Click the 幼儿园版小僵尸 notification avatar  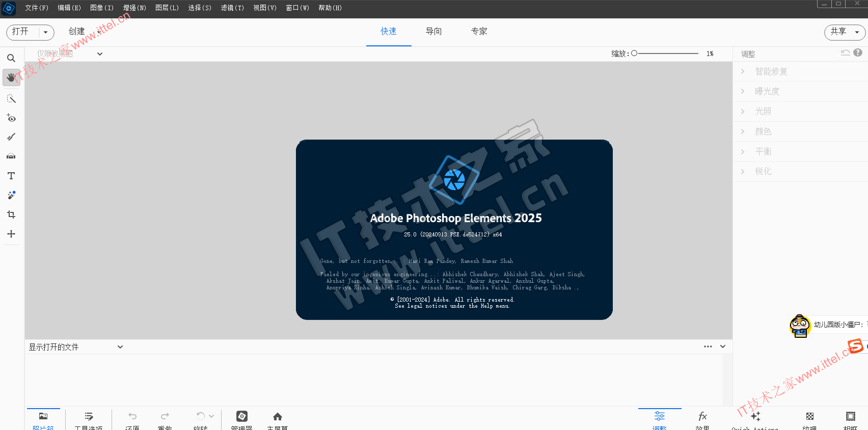[x=800, y=326]
